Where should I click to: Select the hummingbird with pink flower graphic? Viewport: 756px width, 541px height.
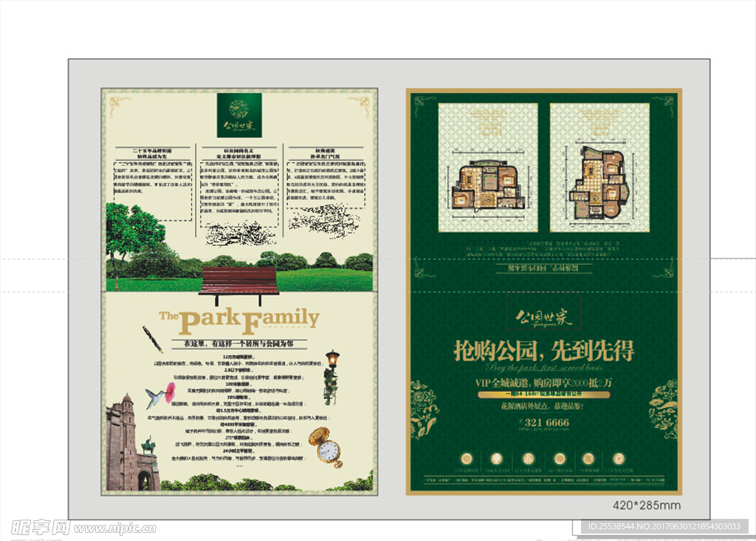(160, 396)
